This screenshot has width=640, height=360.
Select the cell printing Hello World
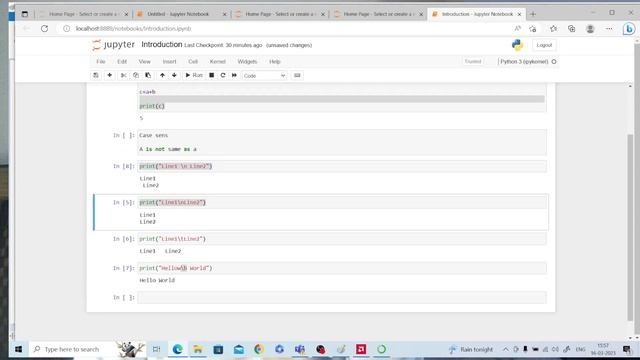coord(342,268)
